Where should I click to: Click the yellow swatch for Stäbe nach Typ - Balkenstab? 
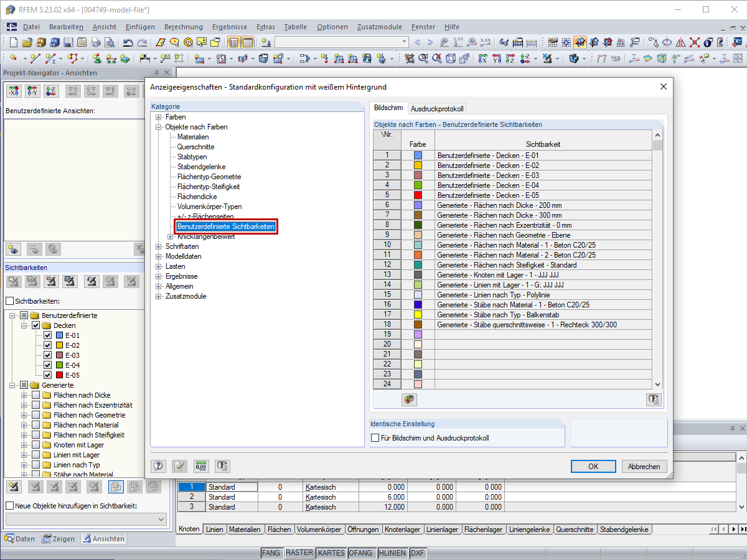coord(418,314)
